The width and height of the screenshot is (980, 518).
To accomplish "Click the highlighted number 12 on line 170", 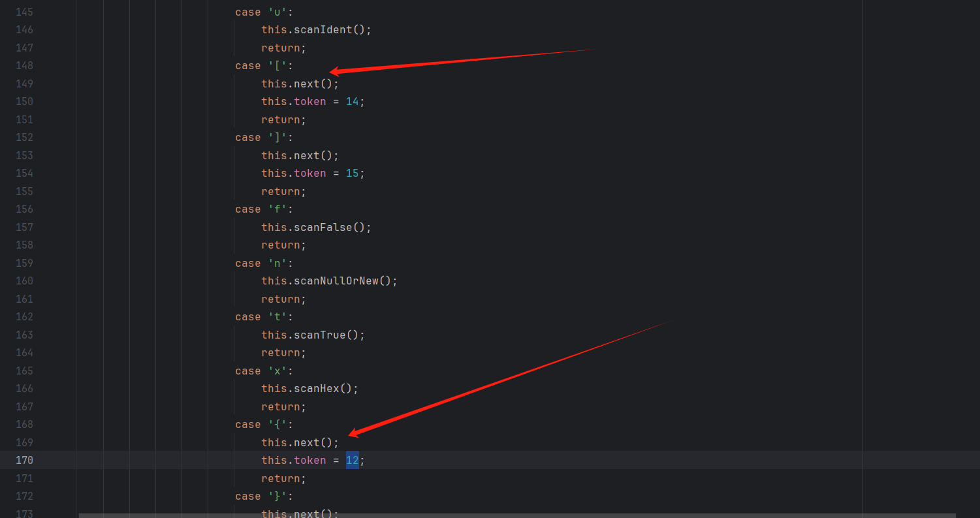I will pos(353,460).
